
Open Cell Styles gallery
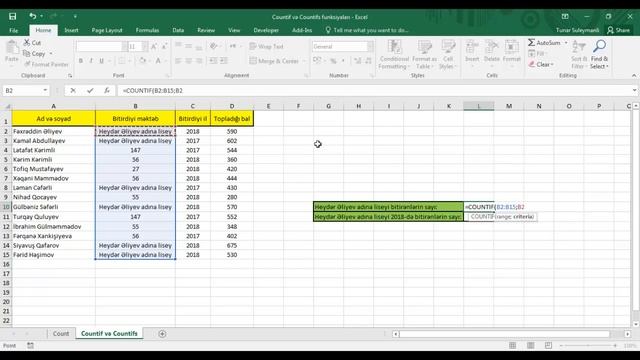(x=448, y=55)
